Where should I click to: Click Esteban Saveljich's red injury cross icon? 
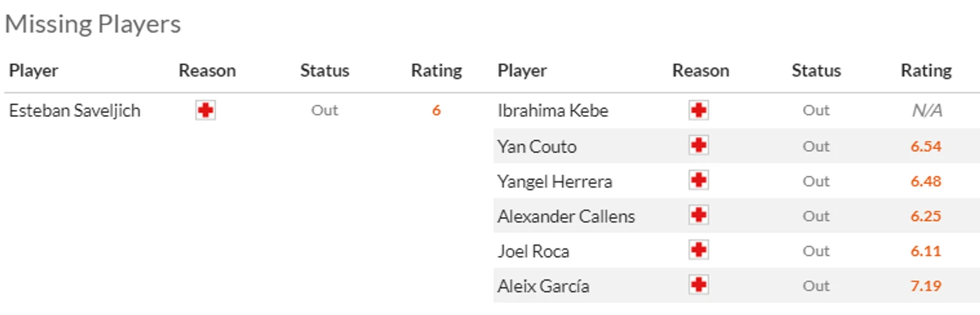[205, 111]
